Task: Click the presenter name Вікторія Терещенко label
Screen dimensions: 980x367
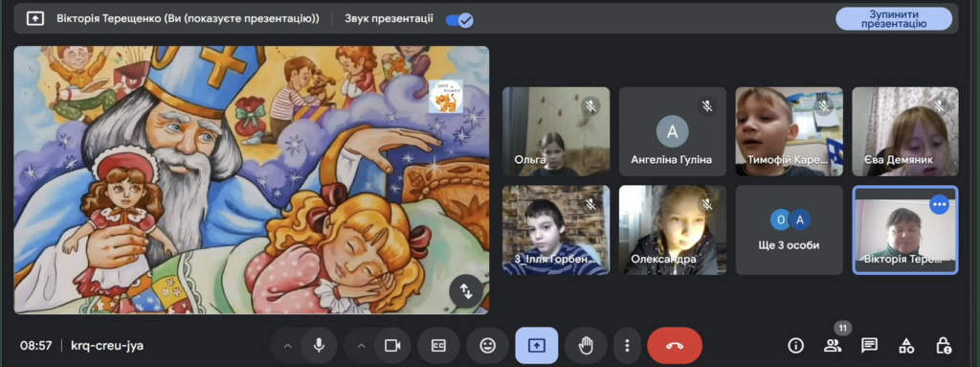Action: (188, 19)
